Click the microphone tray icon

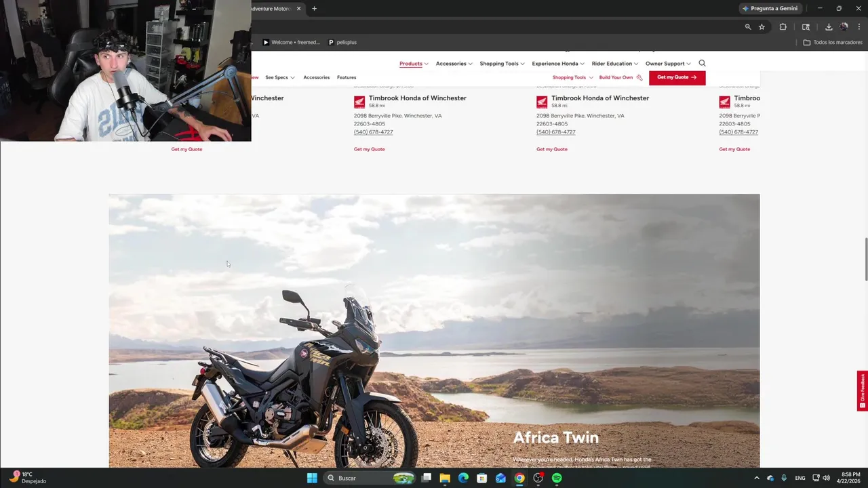(784, 478)
